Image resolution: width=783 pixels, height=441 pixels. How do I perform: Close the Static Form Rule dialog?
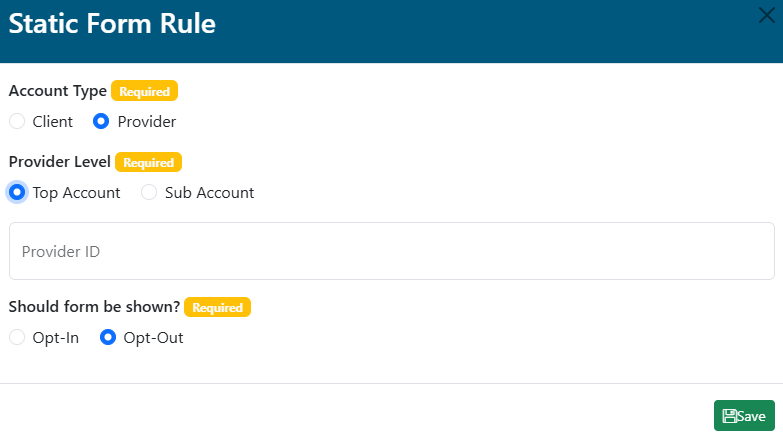tap(766, 15)
